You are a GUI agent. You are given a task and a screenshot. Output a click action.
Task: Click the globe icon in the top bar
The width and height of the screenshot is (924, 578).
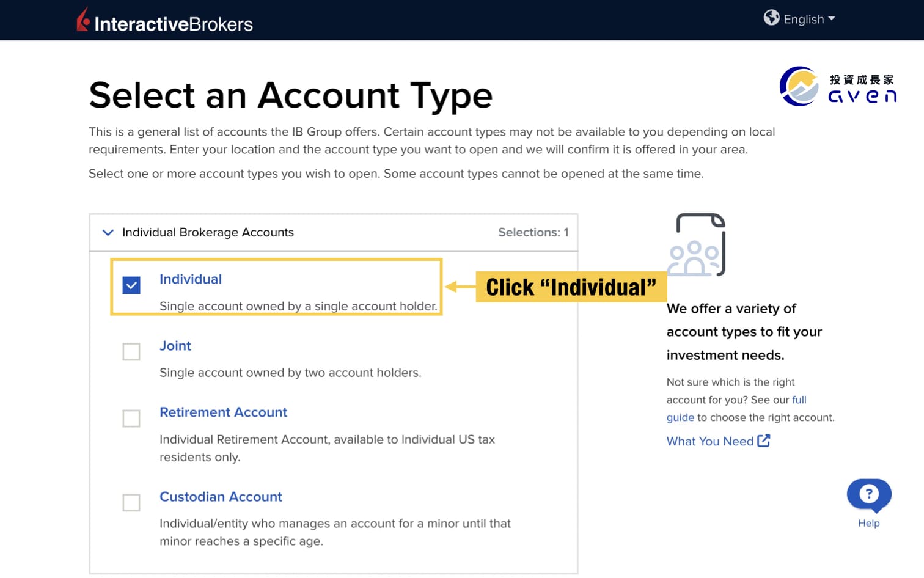[772, 18]
